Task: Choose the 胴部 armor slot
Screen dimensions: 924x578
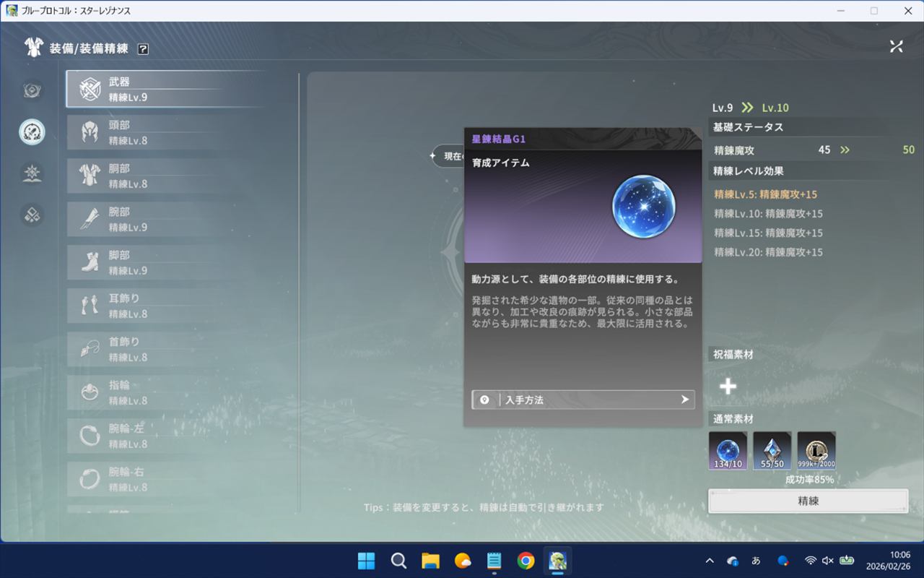Action: tap(166, 176)
